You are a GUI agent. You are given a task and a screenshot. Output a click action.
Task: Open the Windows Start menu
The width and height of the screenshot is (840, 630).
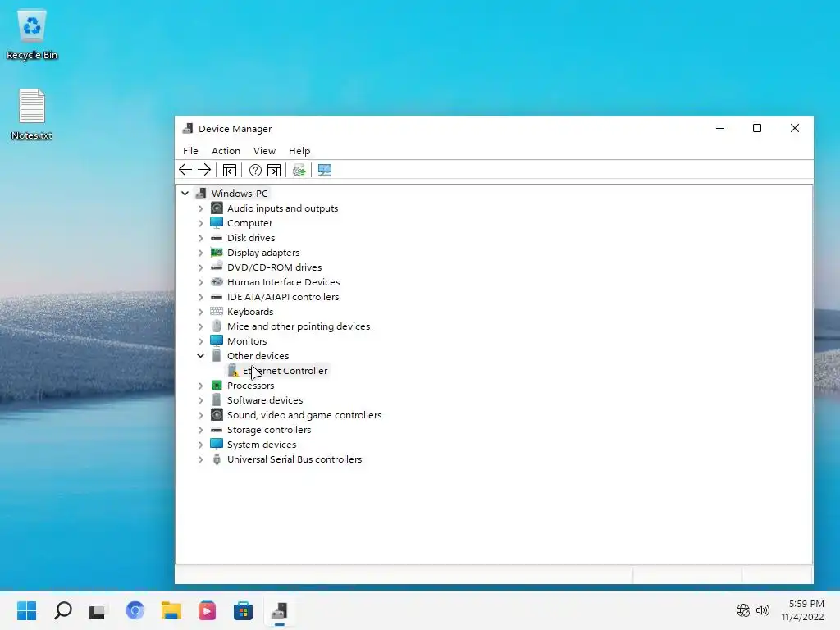pos(27,610)
